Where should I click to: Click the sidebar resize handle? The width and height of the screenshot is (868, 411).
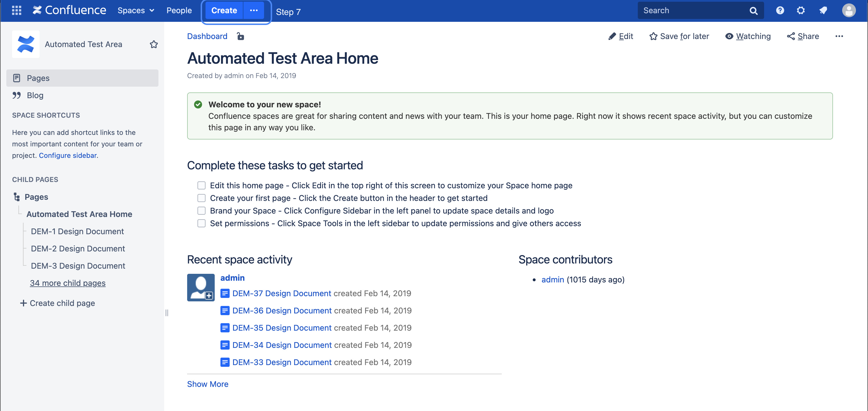pyautogui.click(x=166, y=313)
